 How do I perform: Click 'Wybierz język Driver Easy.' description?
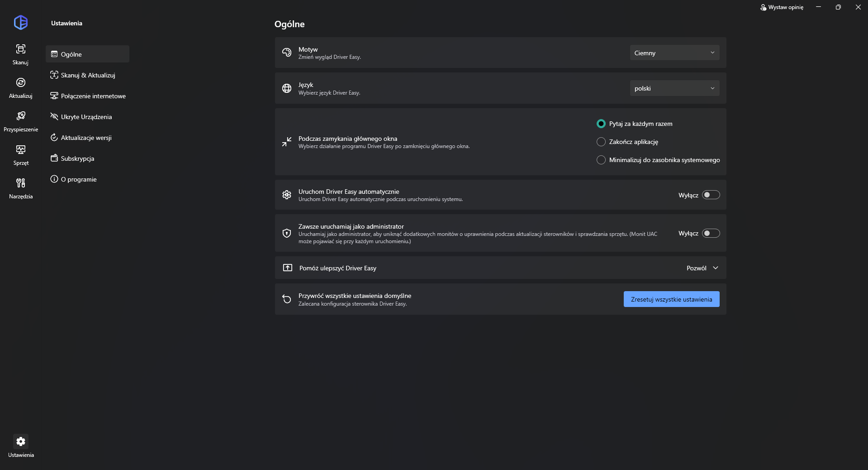point(329,93)
